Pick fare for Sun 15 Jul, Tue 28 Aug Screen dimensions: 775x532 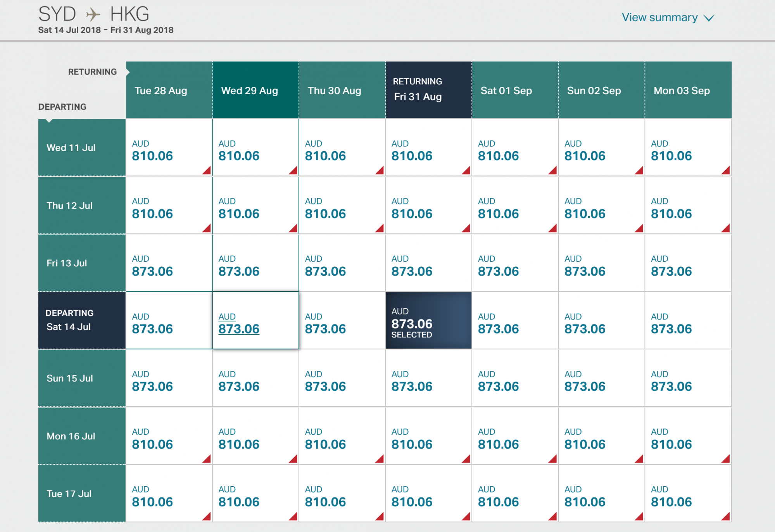169,378
